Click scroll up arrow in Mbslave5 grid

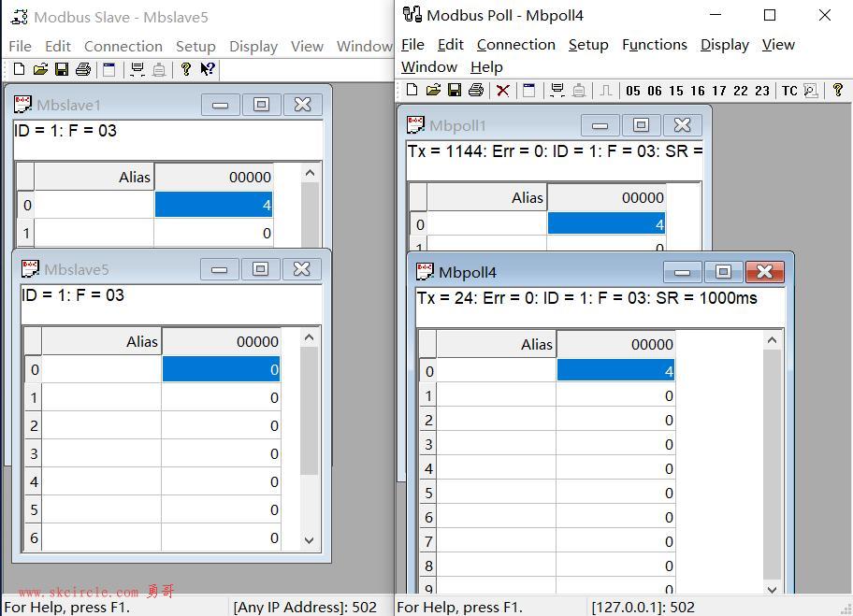click(x=310, y=337)
